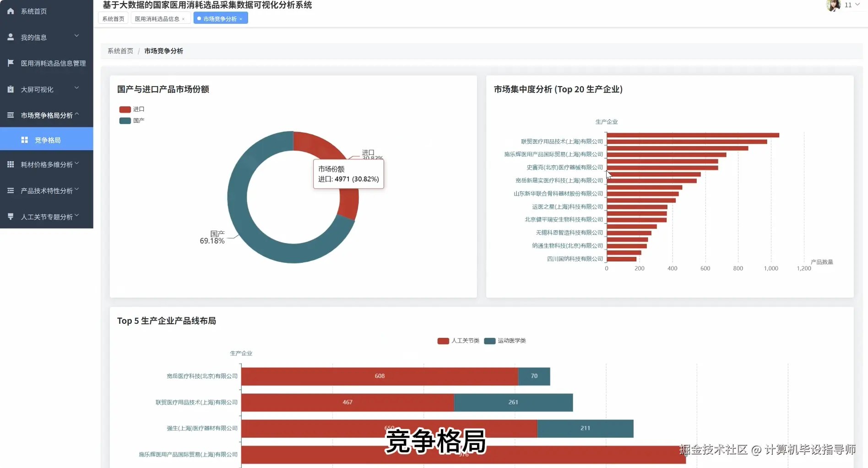The width and height of the screenshot is (868, 468).
Task: Click the Top 5 生产企业产品线布局 title
Action: tap(167, 321)
